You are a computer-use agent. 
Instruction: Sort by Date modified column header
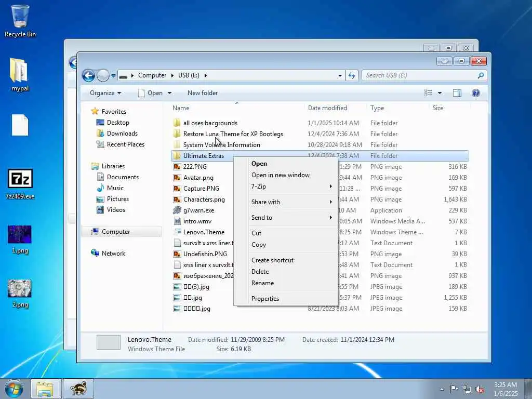coord(327,108)
